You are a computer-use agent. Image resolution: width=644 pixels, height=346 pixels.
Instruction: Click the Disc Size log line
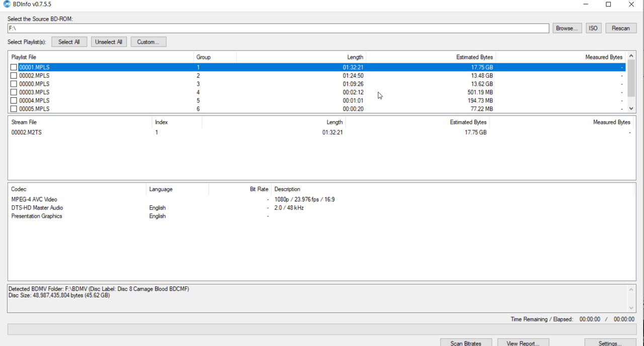pyautogui.click(x=59, y=295)
